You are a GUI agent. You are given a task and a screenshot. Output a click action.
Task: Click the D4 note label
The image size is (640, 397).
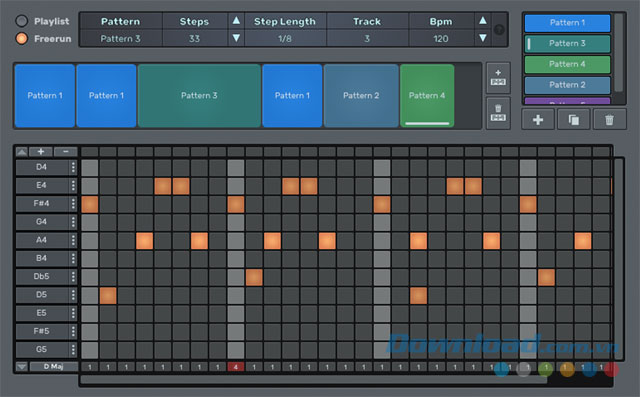(41, 167)
